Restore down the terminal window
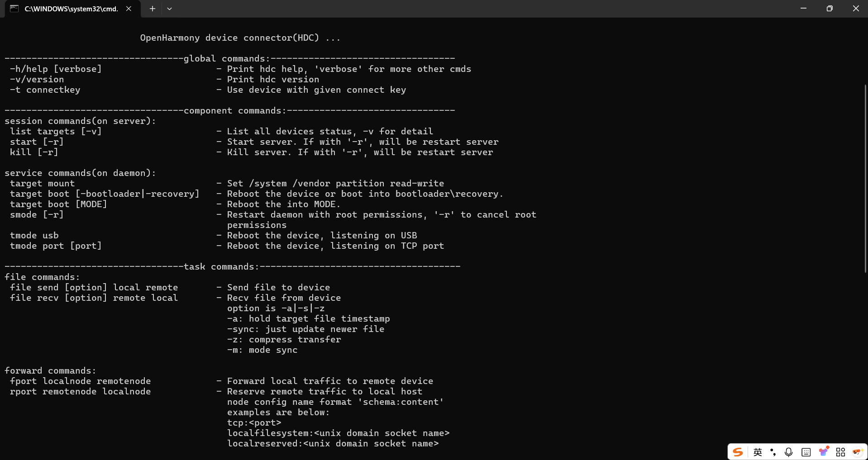This screenshot has width=868, height=460. [x=830, y=9]
